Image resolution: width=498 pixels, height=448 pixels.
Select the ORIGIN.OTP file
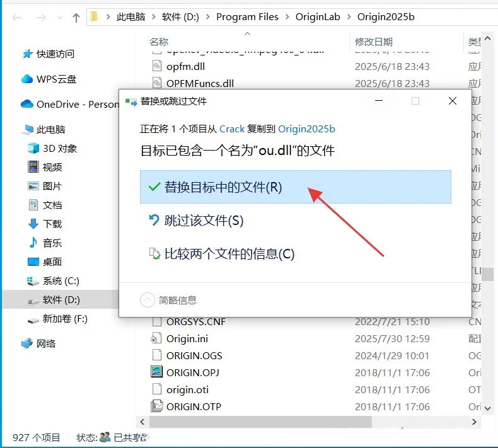[194, 406]
